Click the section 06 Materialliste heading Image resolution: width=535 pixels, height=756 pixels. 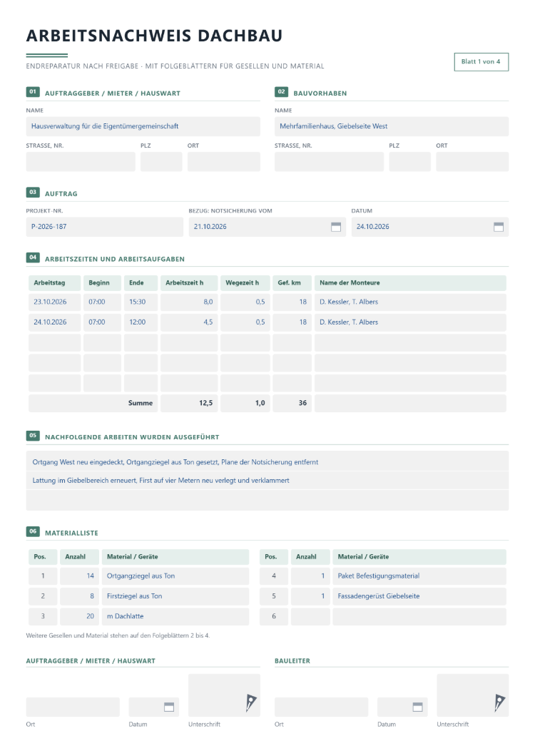coord(71,533)
